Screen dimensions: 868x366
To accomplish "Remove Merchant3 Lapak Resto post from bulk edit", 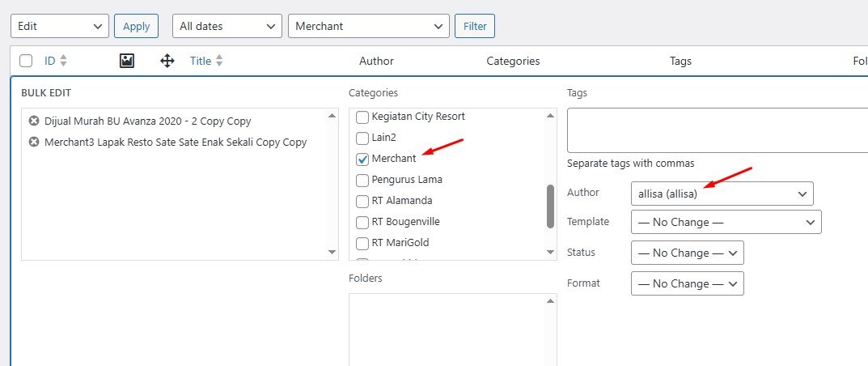I will tap(34, 143).
